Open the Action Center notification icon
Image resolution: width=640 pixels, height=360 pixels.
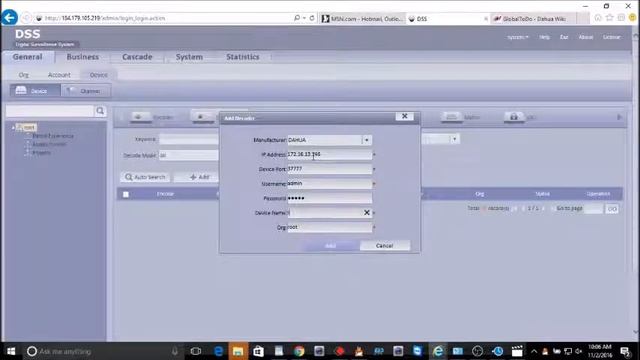coord(625,351)
